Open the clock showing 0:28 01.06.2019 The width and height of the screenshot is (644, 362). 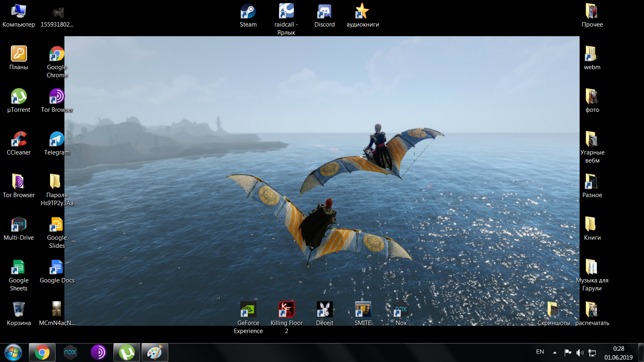[619, 353]
